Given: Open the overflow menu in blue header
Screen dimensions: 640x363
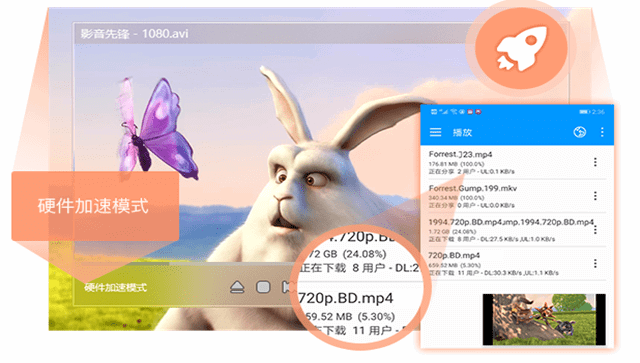Looking at the screenshot, I should pos(602,132).
